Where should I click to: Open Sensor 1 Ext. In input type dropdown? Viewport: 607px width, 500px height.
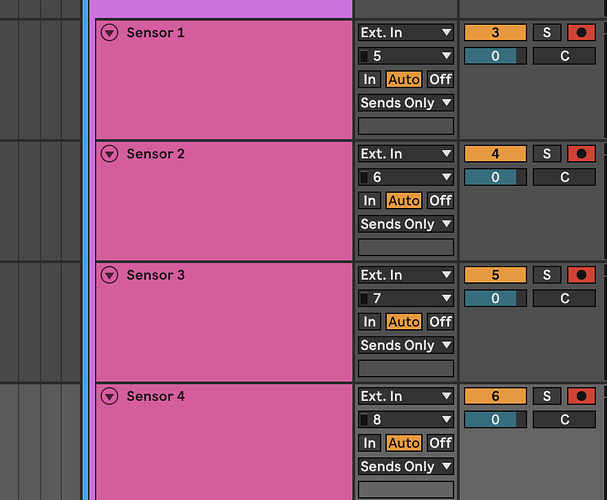(x=406, y=33)
